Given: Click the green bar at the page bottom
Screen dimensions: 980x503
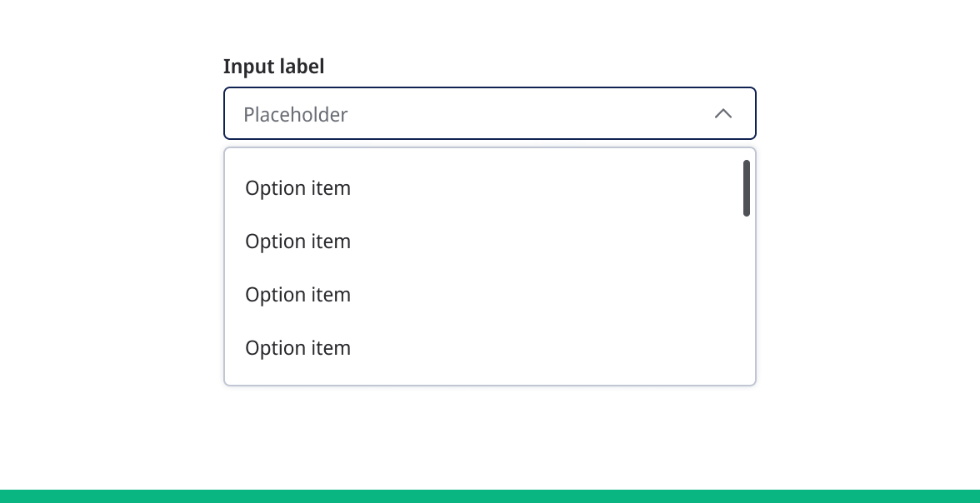Looking at the screenshot, I should [x=490, y=496].
